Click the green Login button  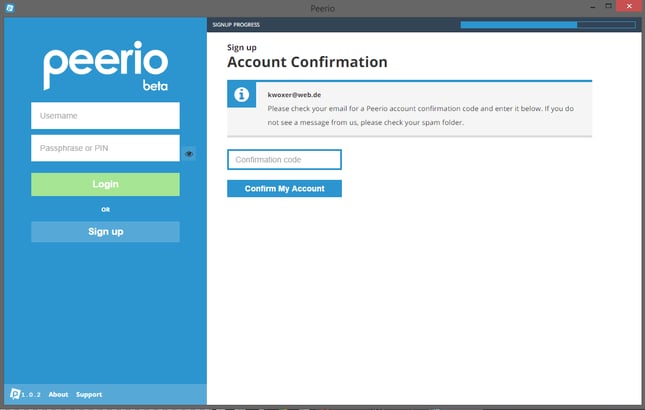coord(105,184)
